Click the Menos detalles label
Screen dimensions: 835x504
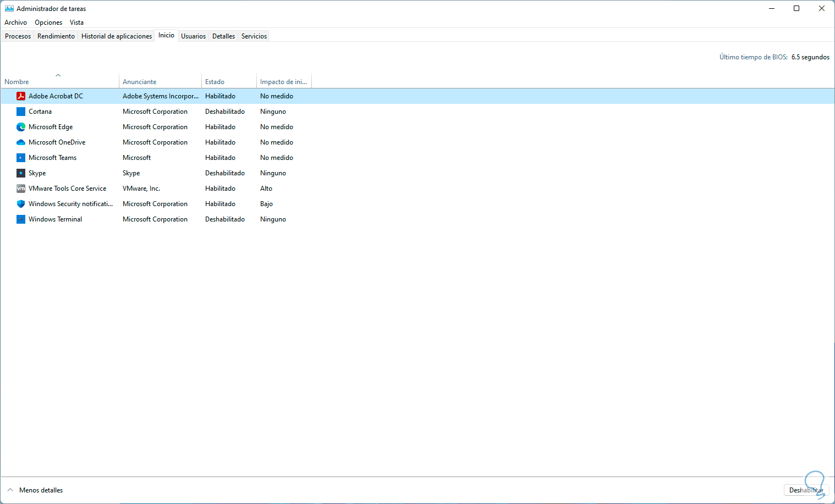point(41,490)
